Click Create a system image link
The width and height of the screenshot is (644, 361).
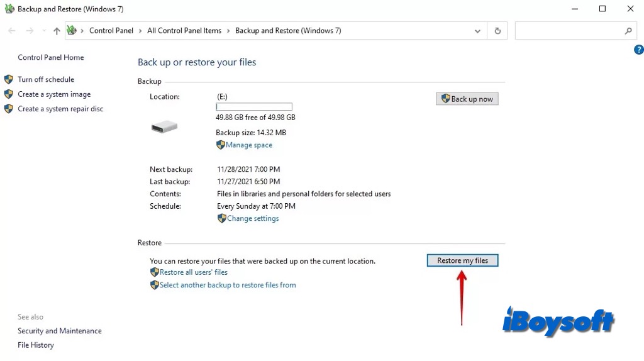pyautogui.click(x=54, y=94)
